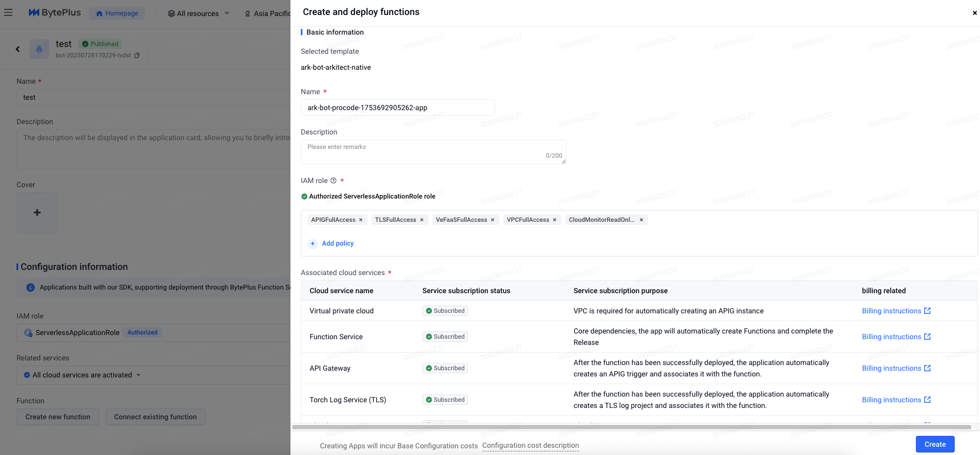Image resolution: width=980 pixels, height=455 pixels.
Task: Click the Torch Log Service (TLS) row name
Action: point(348,400)
